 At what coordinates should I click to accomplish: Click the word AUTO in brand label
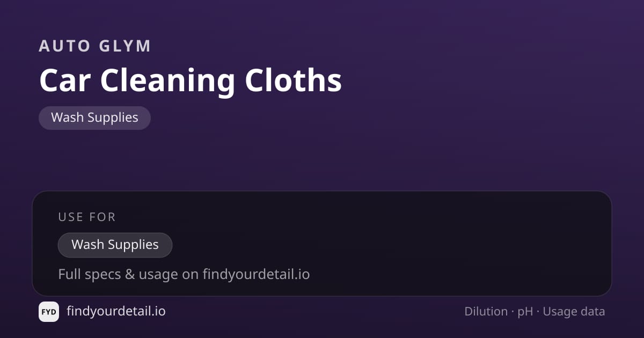64,46
